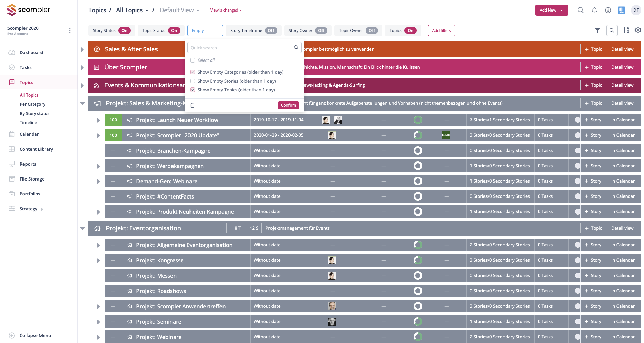Open the Scompler 2020 account options menu
The width and height of the screenshot is (644, 343).
pos(70,30)
